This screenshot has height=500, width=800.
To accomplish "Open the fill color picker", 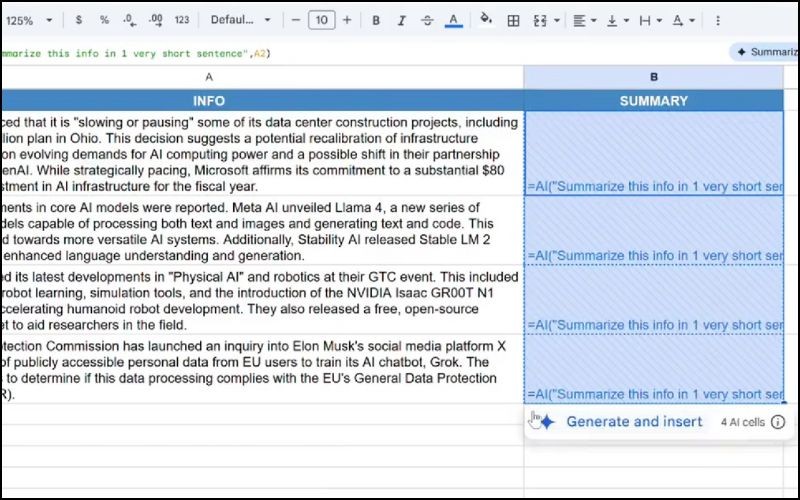I will [486, 19].
